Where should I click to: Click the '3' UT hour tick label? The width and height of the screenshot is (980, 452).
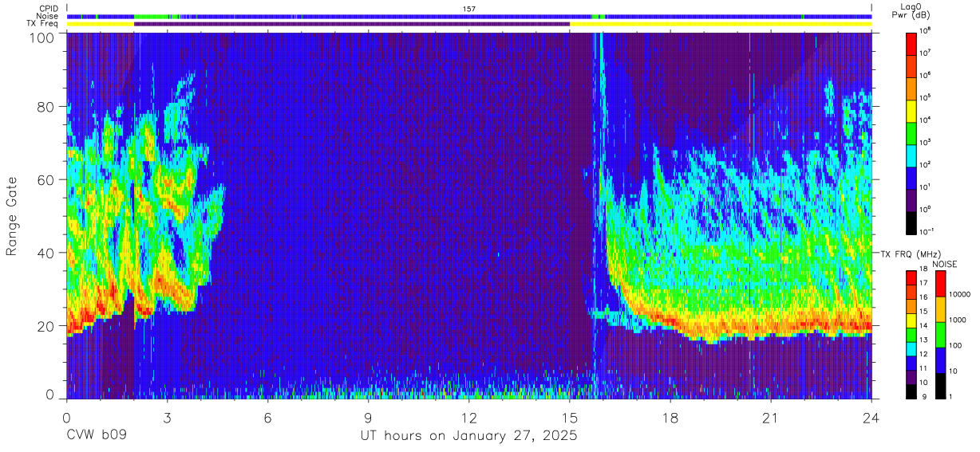pyautogui.click(x=168, y=418)
